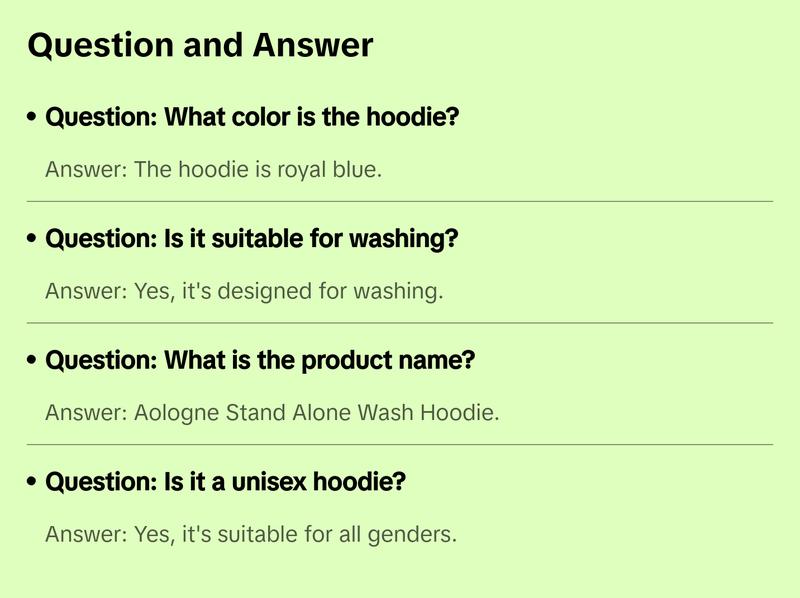Expand the "What is the product name?" question
The width and height of the screenshot is (800, 598).
click(260, 361)
